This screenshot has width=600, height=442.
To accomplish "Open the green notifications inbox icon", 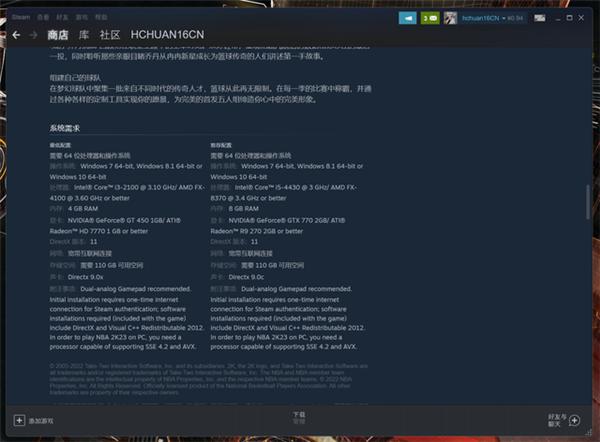I will [430, 18].
